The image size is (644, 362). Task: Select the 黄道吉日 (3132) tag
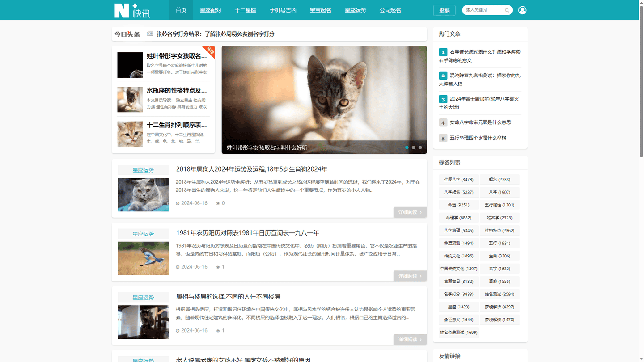click(458, 282)
